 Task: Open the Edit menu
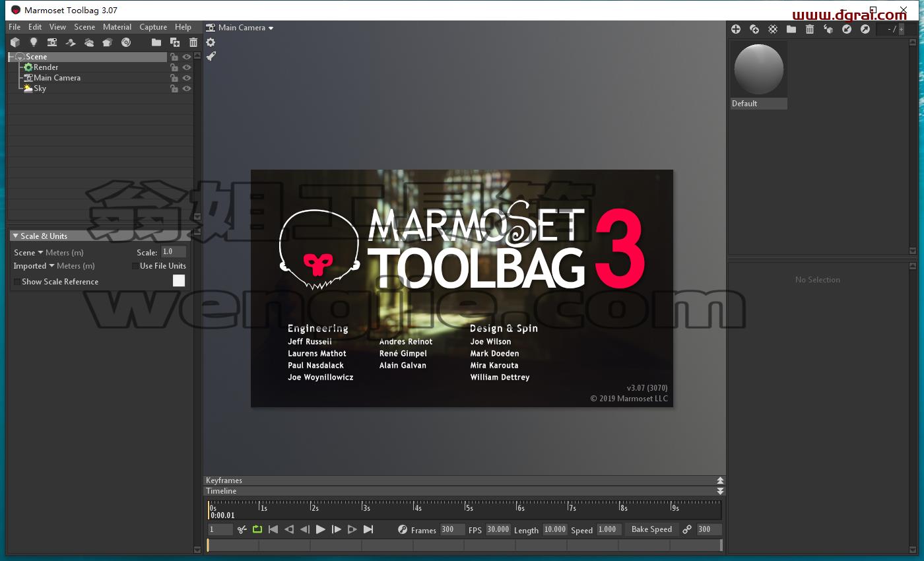click(x=35, y=27)
